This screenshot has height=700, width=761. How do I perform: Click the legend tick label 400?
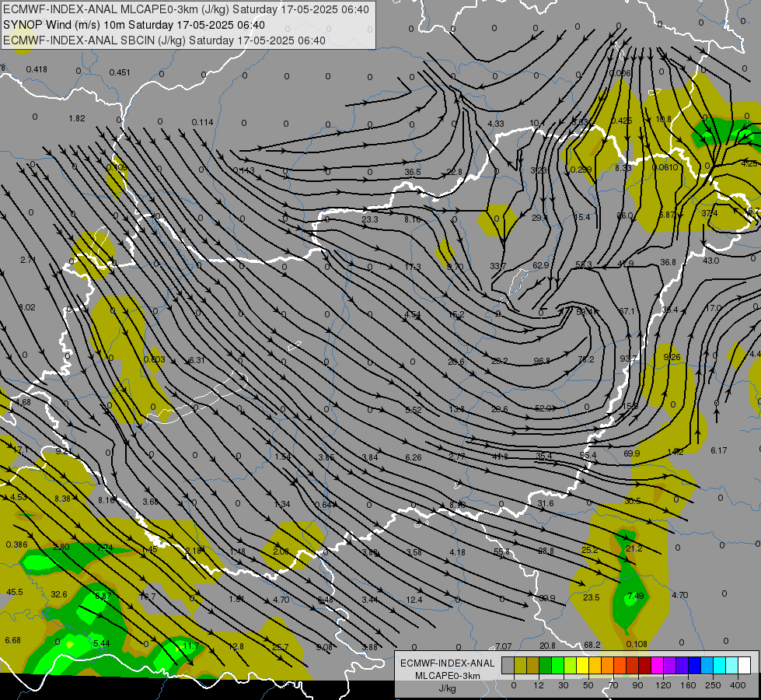pyautogui.click(x=738, y=685)
